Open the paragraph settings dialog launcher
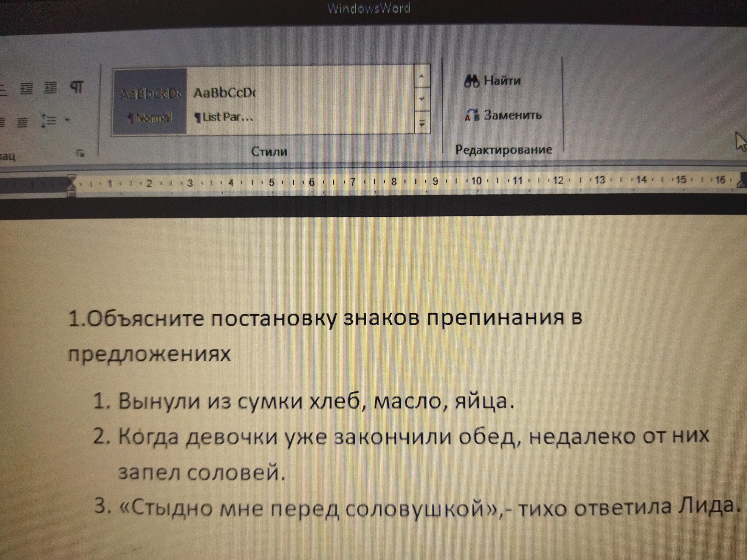The width and height of the screenshot is (747, 560). pos(81,154)
